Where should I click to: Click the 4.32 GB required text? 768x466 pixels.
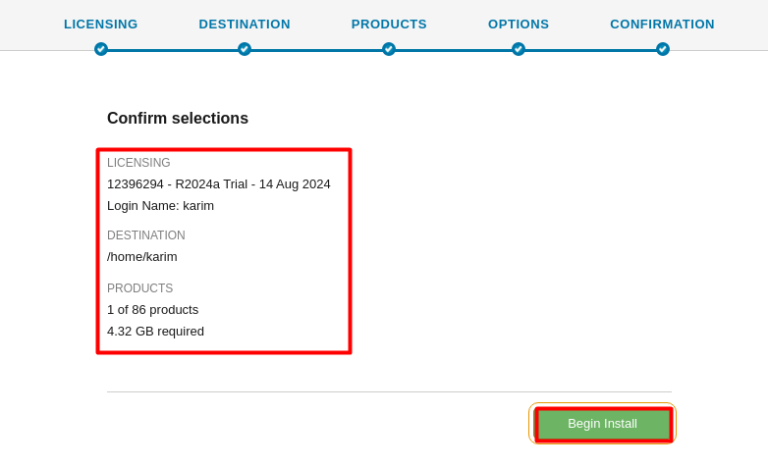click(x=155, y=331)
